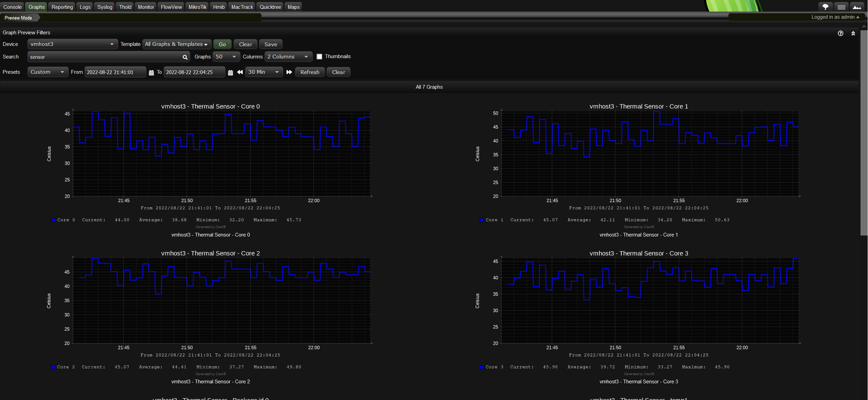The width and height of the screenshot is (868, 400).
Task: Click the Go button
Action: click(x=222, y=44)
